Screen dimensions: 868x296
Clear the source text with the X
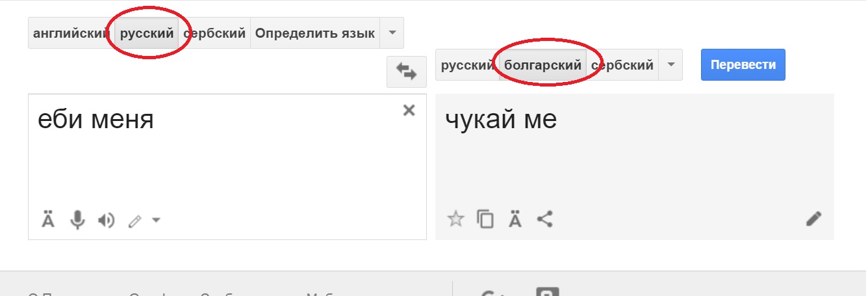coord(409,111)
